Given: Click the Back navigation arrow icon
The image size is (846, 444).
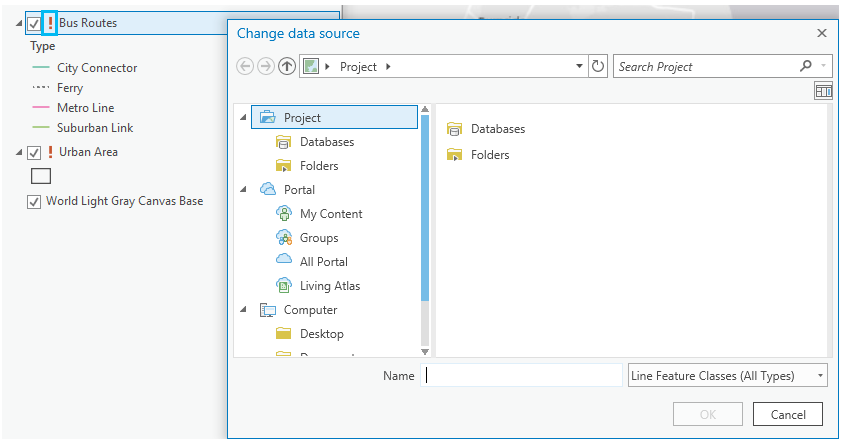Looking at the screenshot, I should point(245,67).
